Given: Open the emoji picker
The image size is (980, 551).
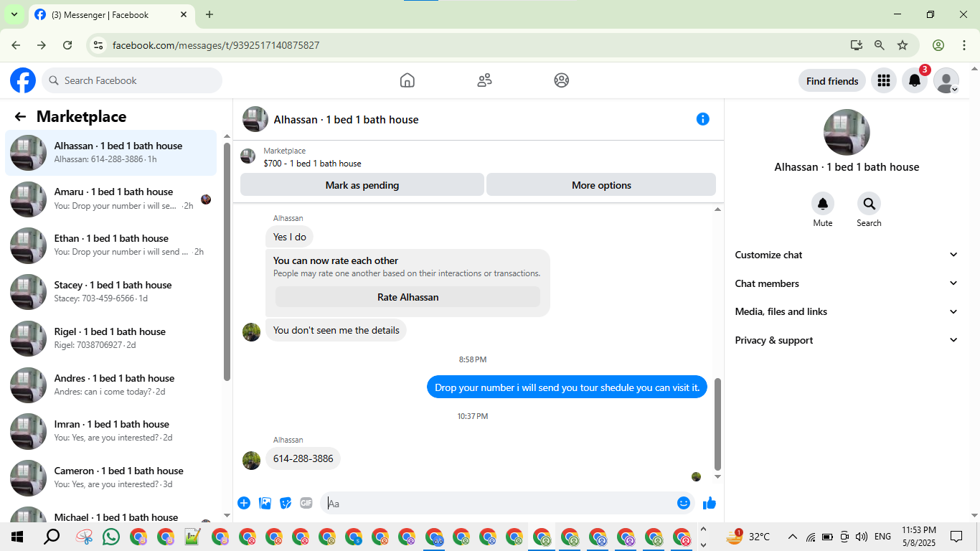Looking at the screenshot, I should click(684, 503).
